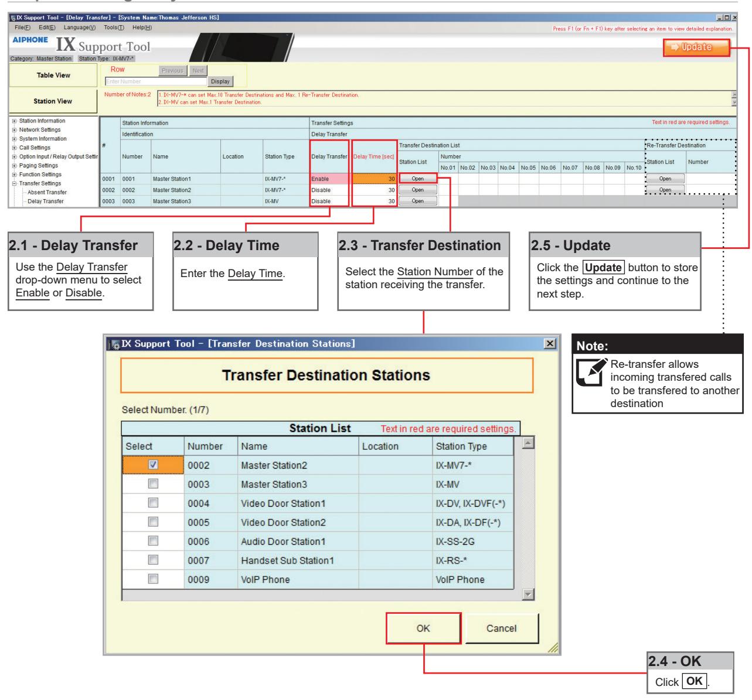Click "IX-RS-*" station type in dialog list

coord(451,561)
